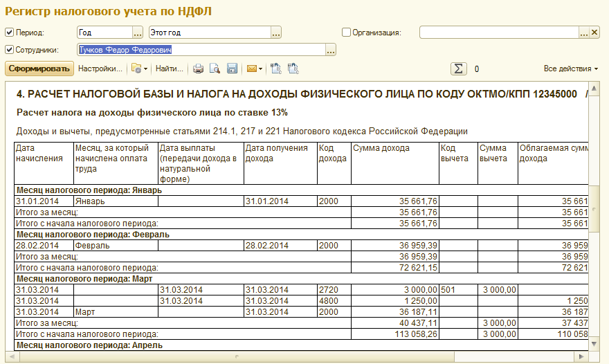
Task: Click the first copy-settings icon after envelope
Action: 276,69
